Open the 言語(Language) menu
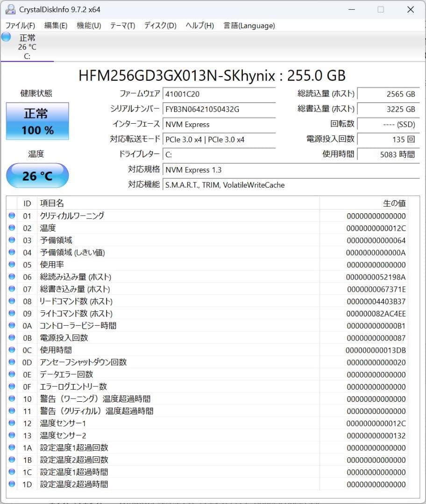 coord(249,26)
